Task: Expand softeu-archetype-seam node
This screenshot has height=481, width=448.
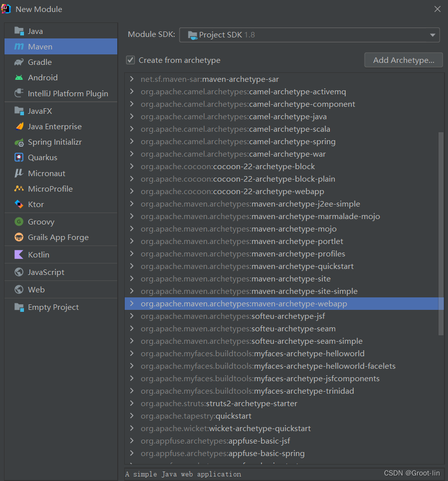Action: click(x=132, y=328)
